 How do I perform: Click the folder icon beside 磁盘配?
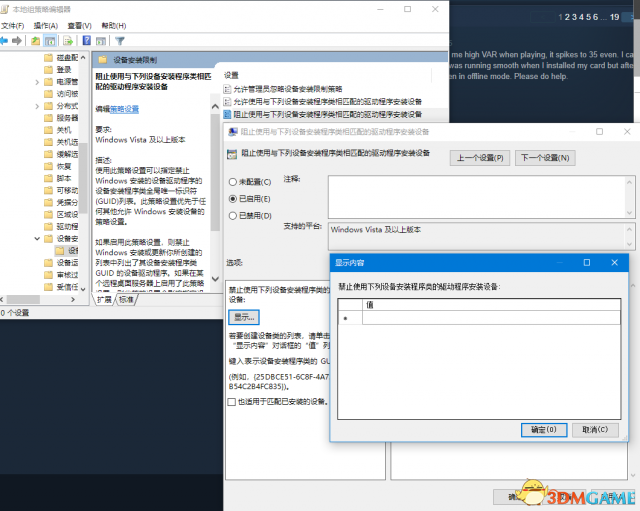(x=49, y=58)
